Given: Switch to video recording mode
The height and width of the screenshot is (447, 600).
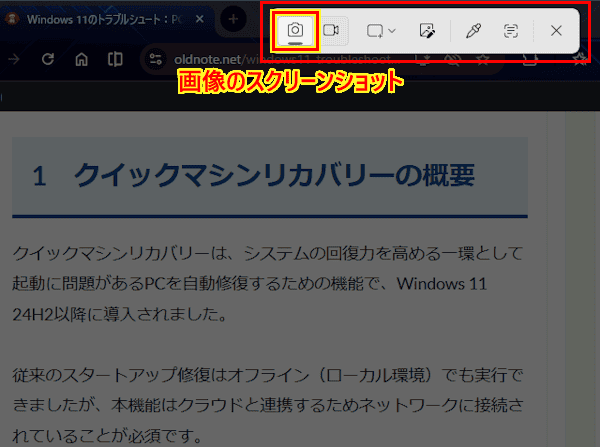Looking at the screenshot, I should 332,31.
